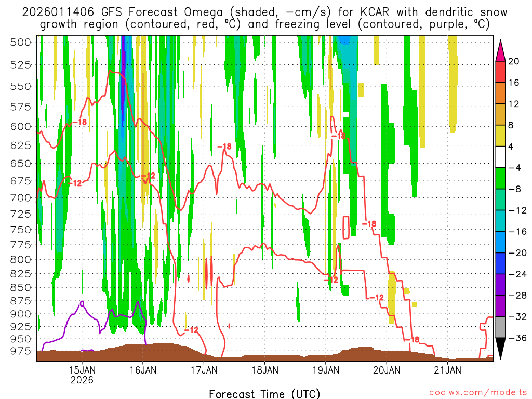Click the pink upward arrow atop colorbar
This screenshot has height=399, width=532.
pyautogui.click(x=500, y=50)
